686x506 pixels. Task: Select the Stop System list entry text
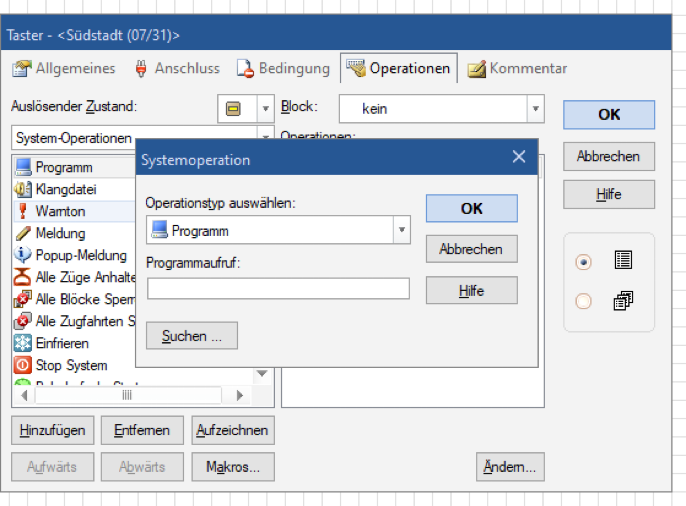click(71, 365)
